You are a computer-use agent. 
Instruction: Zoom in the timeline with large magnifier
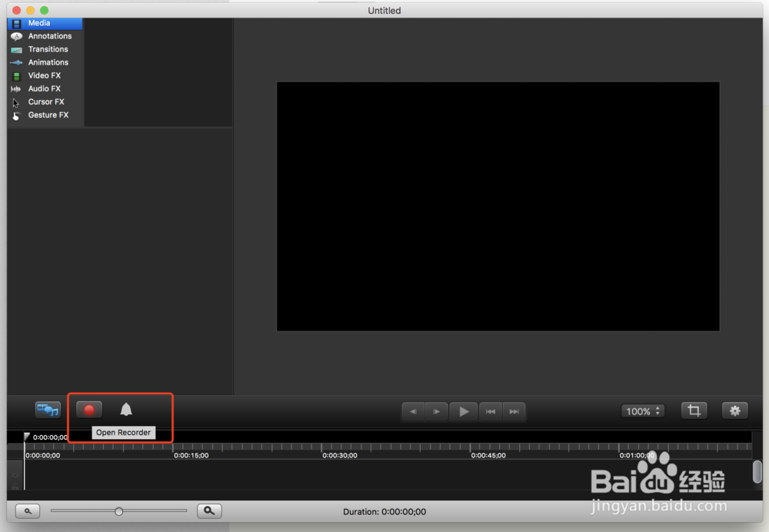[x=209, y=511]
